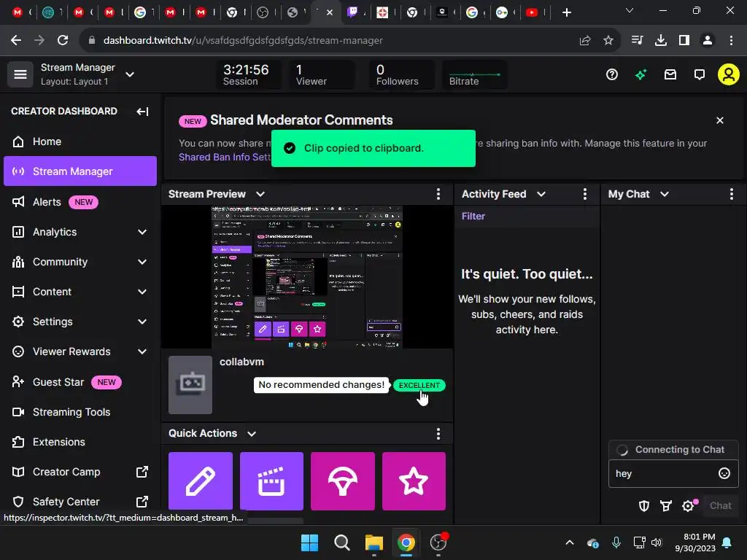Open Windows taskbar search
Image resolution: width=747 pixels, height=560 pixels.
coord(341,542)
